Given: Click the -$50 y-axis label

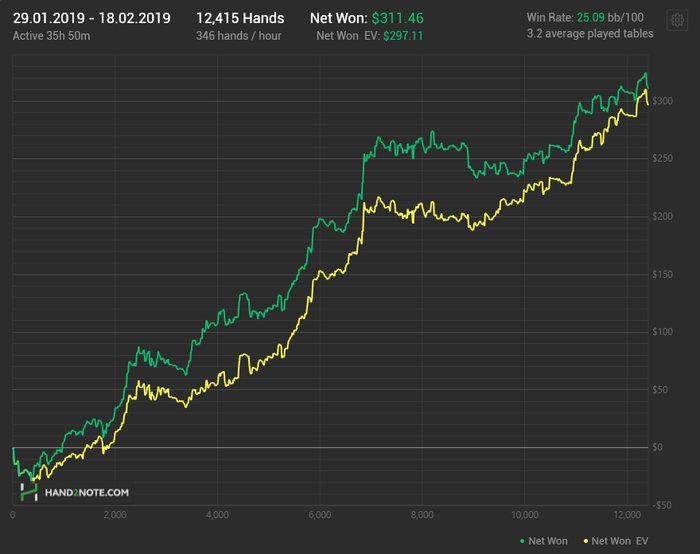Looking at the screenshot, I should [662, 505].
